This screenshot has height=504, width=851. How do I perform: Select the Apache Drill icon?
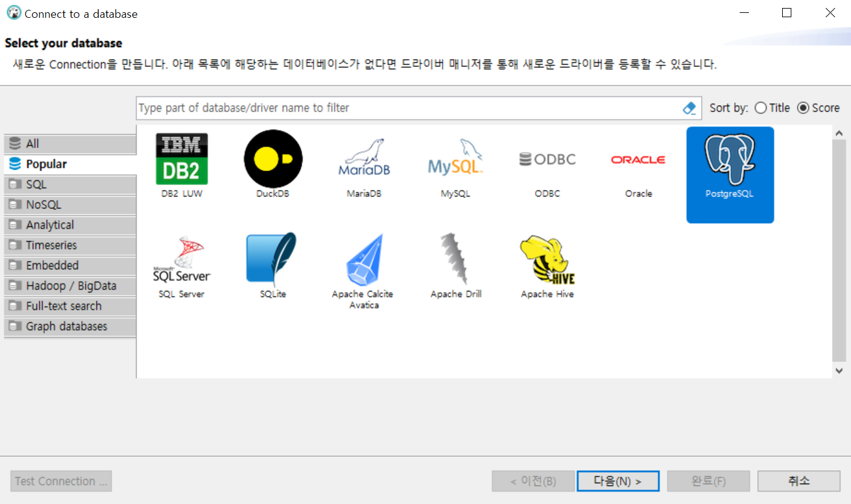(456, 259)
